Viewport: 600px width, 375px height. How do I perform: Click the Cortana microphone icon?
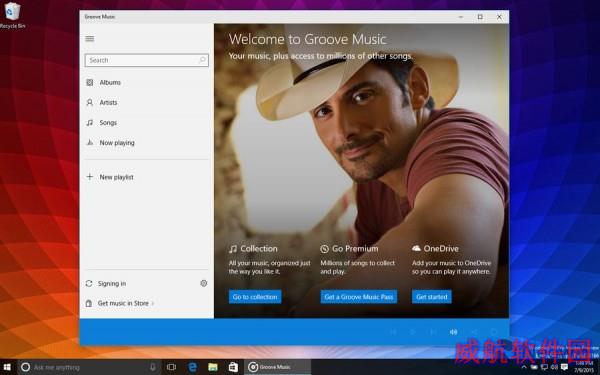point(153,367)
